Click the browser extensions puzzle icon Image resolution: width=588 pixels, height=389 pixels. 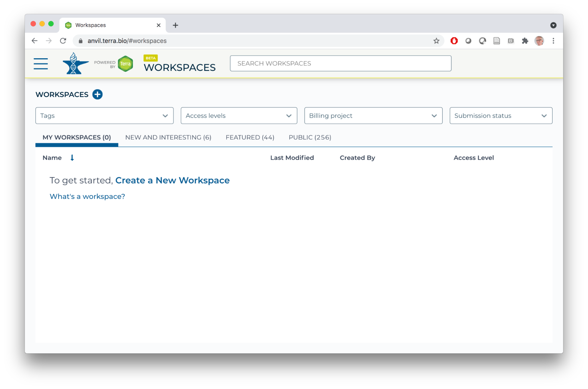524,41
